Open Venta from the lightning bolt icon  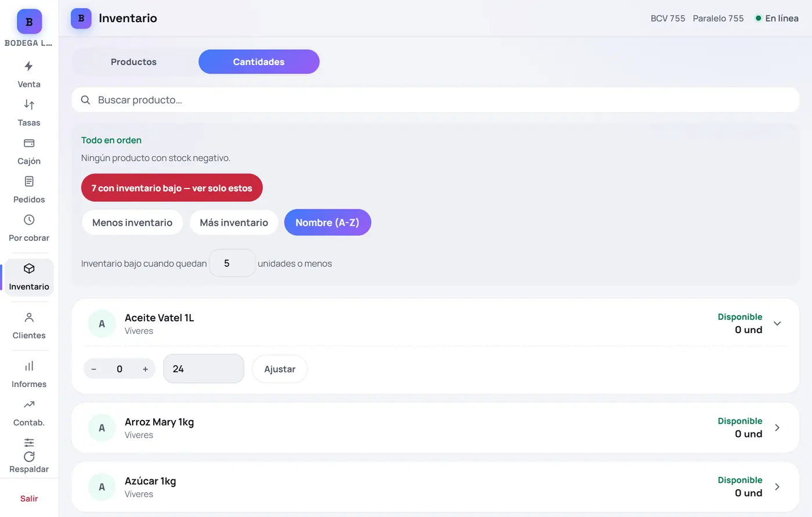pyautogui.click(x=29, y=66)
